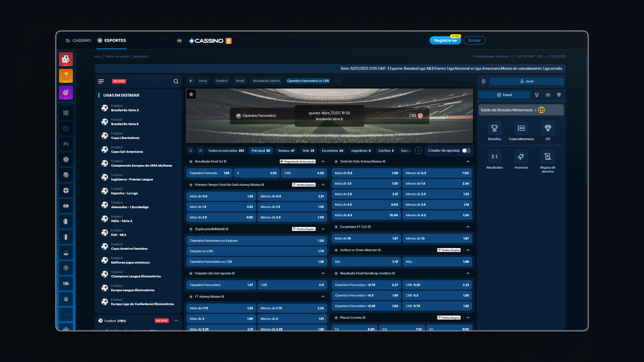The image size is (644, 362).
Task: Click the hamburger menu next to logo
Action: click(179, 41)
